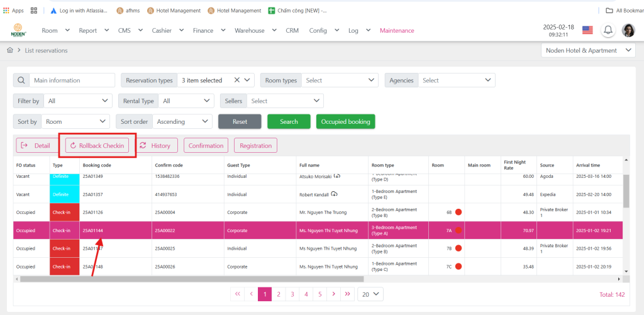
Task: Click red status dot for room 6B
Action: [459, 213]
